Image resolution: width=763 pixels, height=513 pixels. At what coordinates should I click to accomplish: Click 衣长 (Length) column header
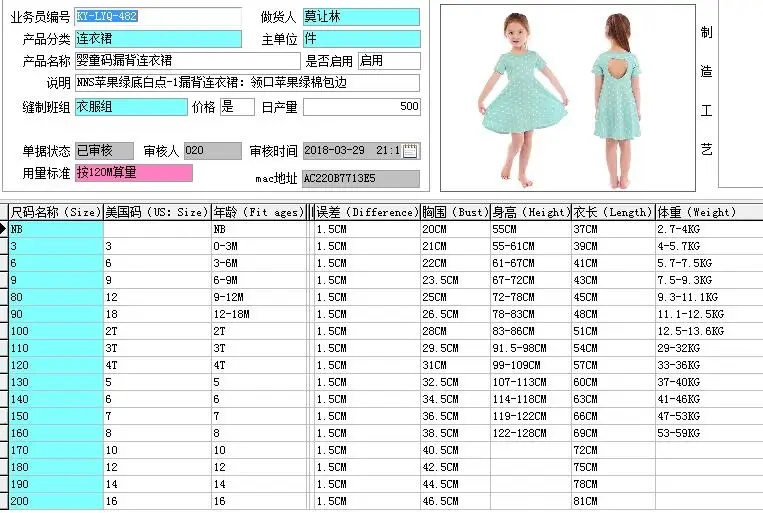click(x=613, y=212)
